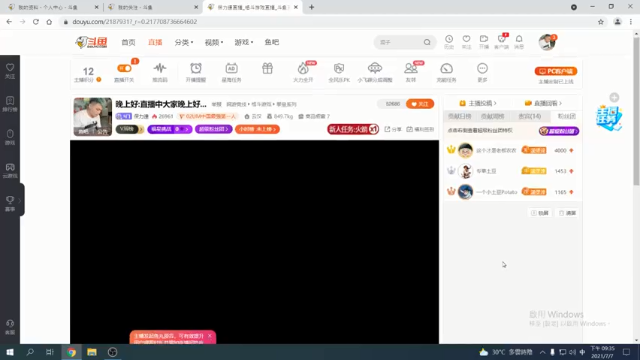
Task: Open the trophy events icon in left sidebar
Action: pyautogui.click(x=10, y=203)
